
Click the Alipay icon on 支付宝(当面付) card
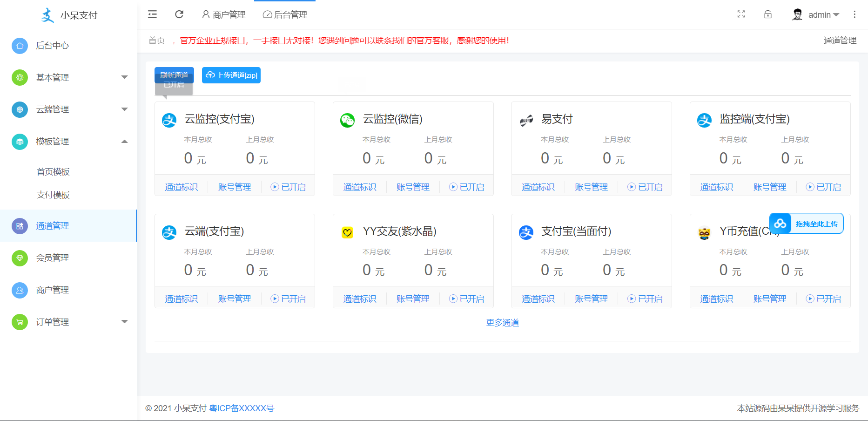tap(526, 232)
